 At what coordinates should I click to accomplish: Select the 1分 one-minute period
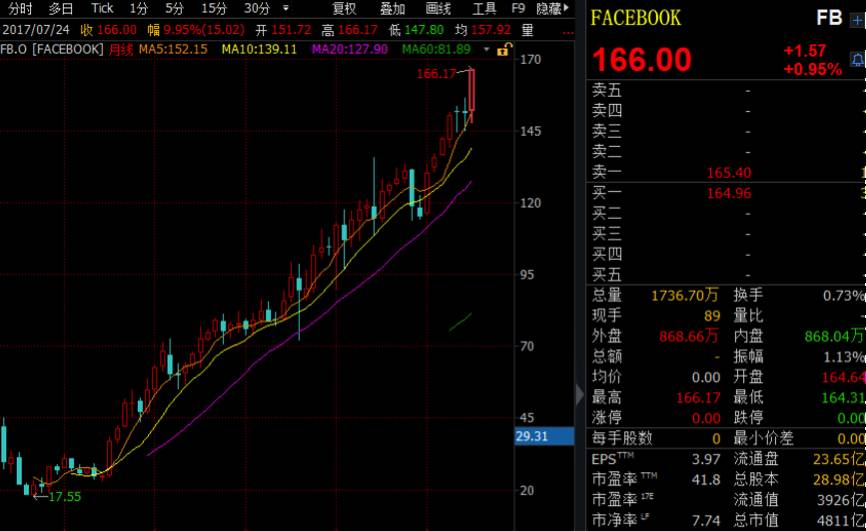pyautogui.click(x=139, y=9)
